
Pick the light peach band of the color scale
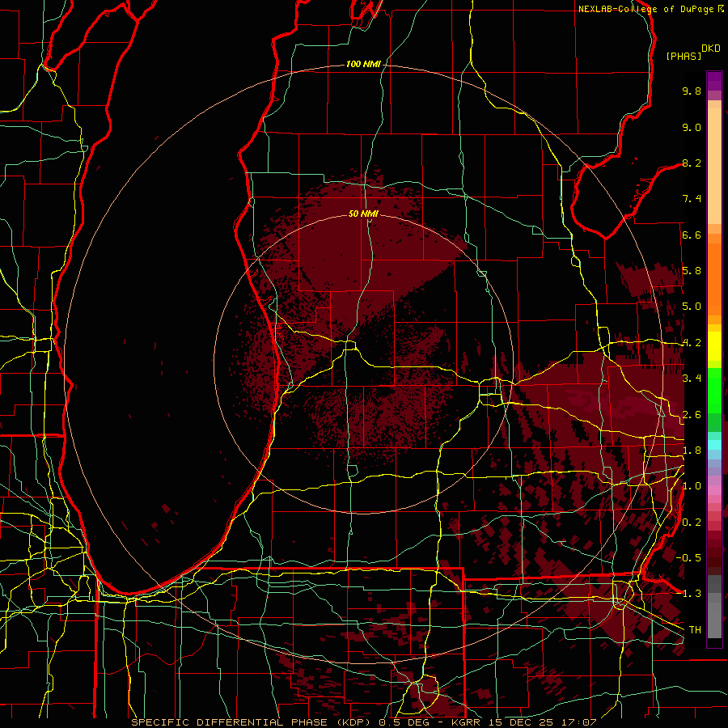(x=714, y=166)
